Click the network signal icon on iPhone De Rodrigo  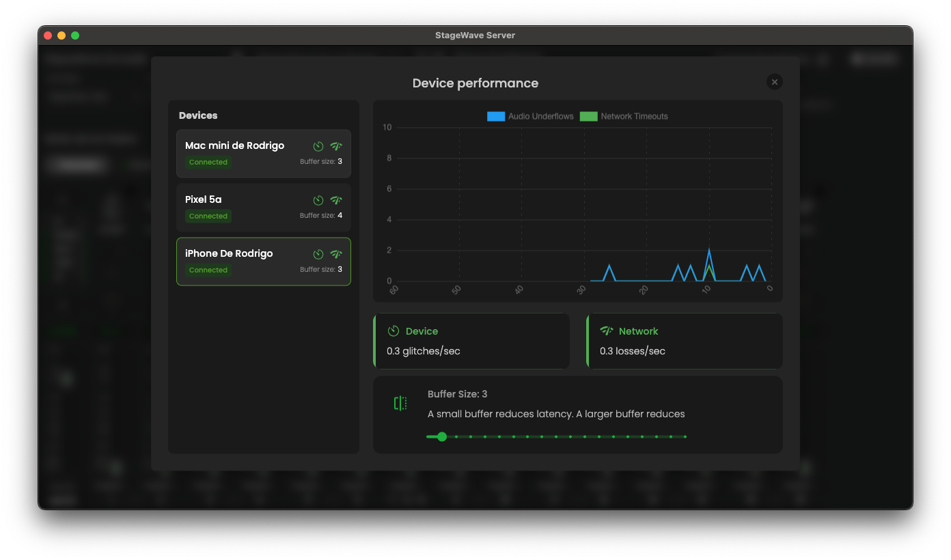(x=335, y=253)
